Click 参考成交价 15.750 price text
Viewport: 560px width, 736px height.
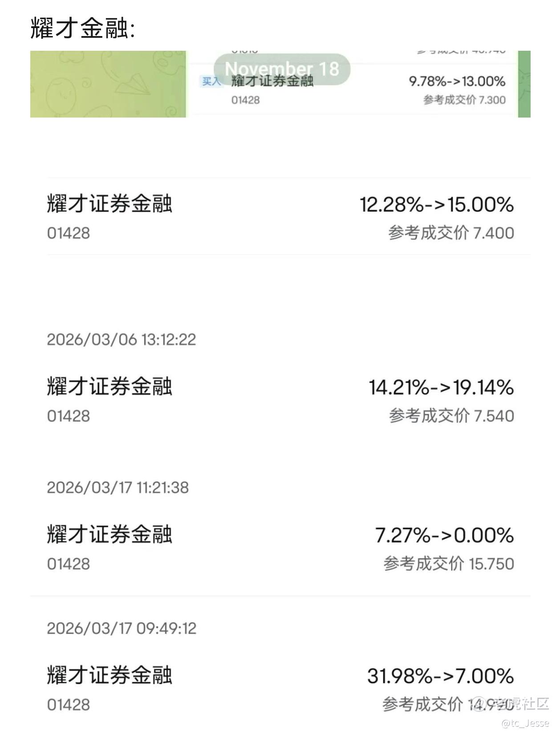[x=449, y=564]
